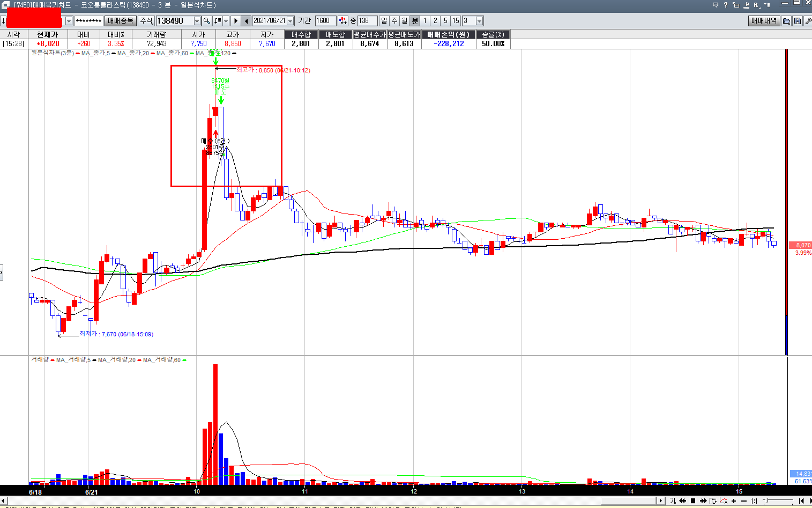Viewport: 812px width, 508px height.
Task: Open the stock code 138490 dropdown
Action: (197, 21)
